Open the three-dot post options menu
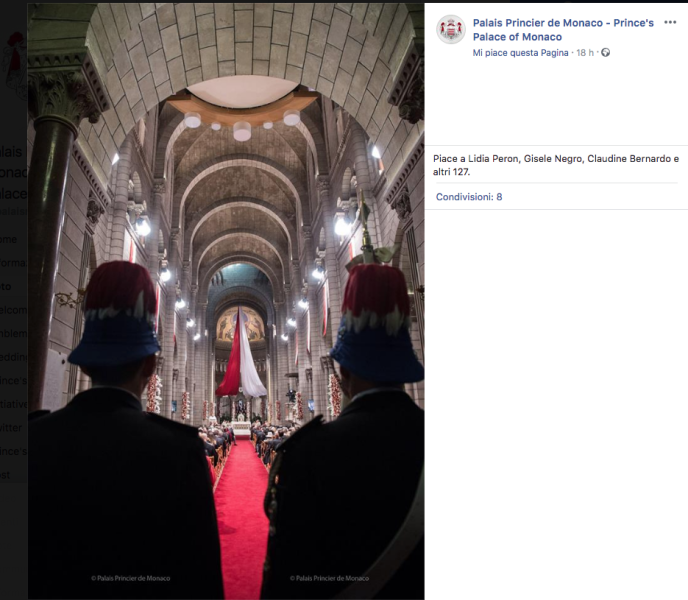The width and height of the screenshot is (688, 600). pos(670,22)
